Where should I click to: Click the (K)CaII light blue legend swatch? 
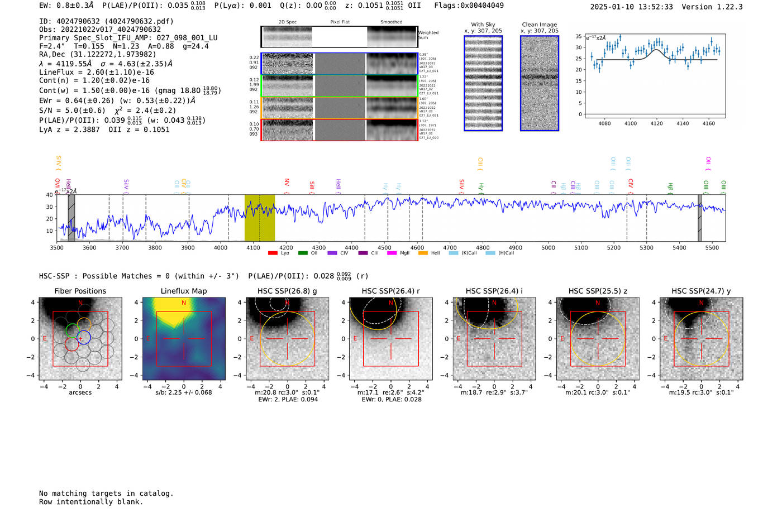(454, 253)
